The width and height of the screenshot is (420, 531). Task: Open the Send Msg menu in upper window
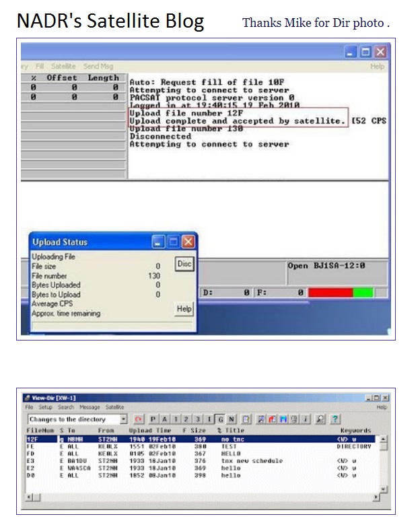pos(98,67)
